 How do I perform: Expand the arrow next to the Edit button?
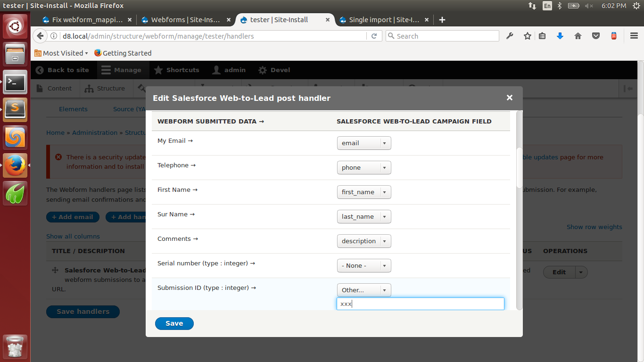pyautogui.click(x=581, y=272)
